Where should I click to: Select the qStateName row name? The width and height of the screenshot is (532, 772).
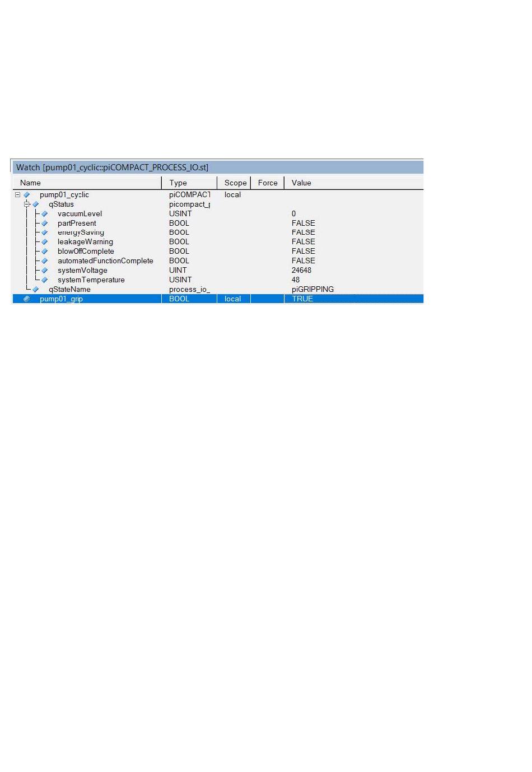pos(69,290)
